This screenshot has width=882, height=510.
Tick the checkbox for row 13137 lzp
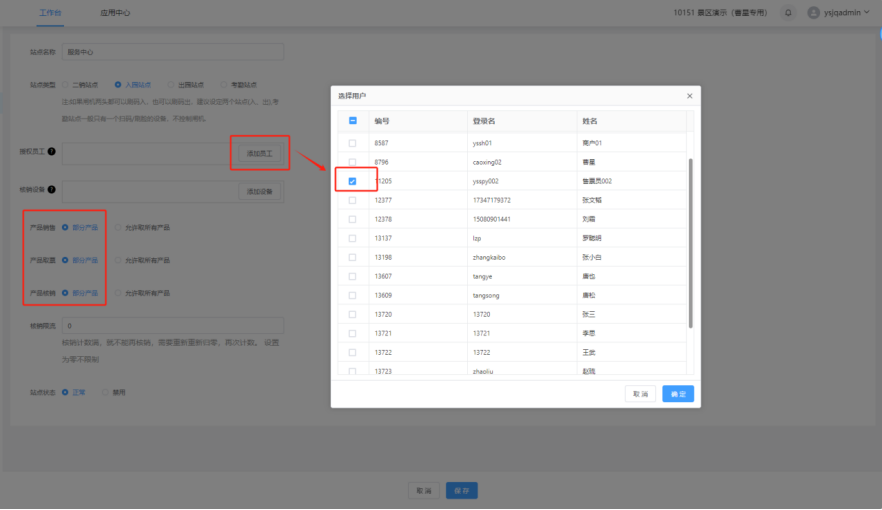(x=352, y=238)
